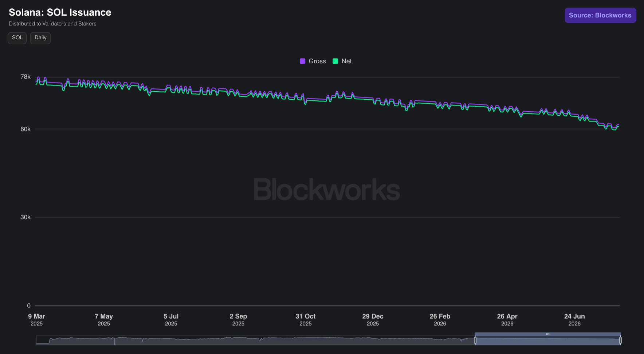Click the 7 May 2025 axis label
644x354 pixels.
click(104, 319)
